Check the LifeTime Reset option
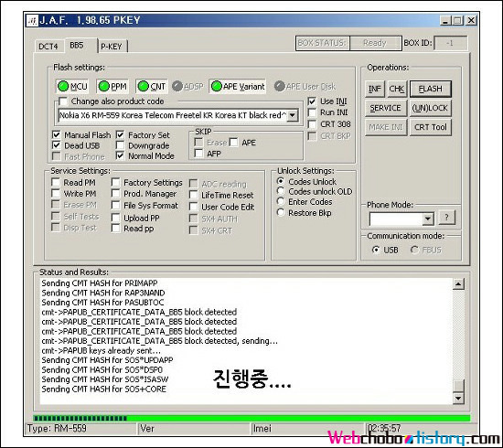This screenshot has height=448, width=503. [194, 195]
